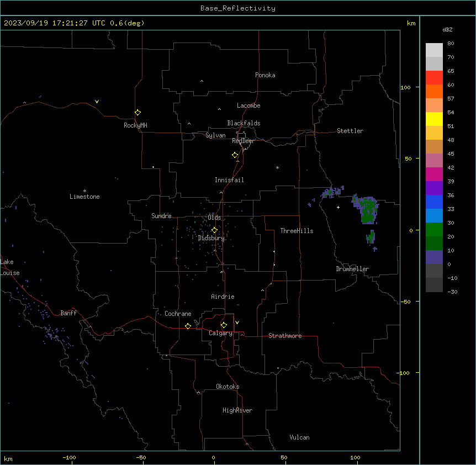Click the light gray 80 dBZ swatch
The image size is (476, 465).
coord(434,50)
